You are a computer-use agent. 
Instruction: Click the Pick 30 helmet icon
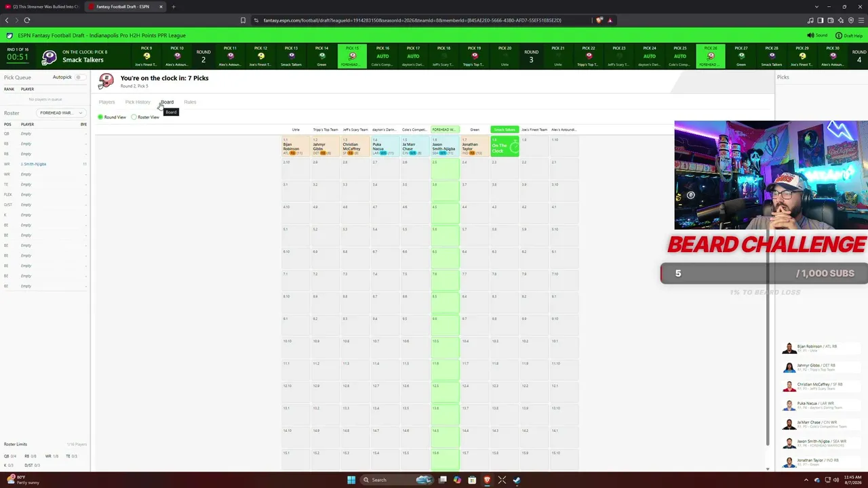pyautogui.click(x=832, y=56)
